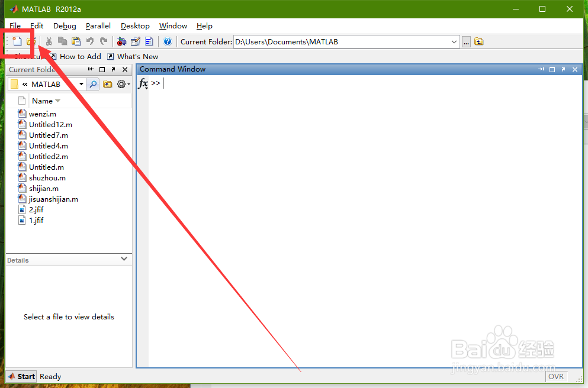Open the Help menu
This screenshot has height=388, width=588.
[x=204, y=26]
